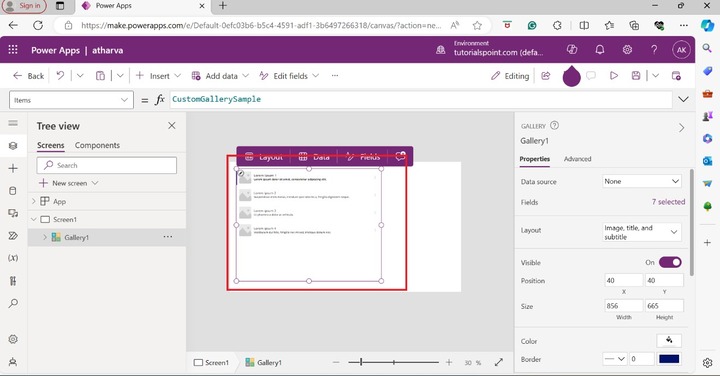Switch to the Advanced tab
The width and height of the screenshot is (720, 376).
[x=577, y=159]
